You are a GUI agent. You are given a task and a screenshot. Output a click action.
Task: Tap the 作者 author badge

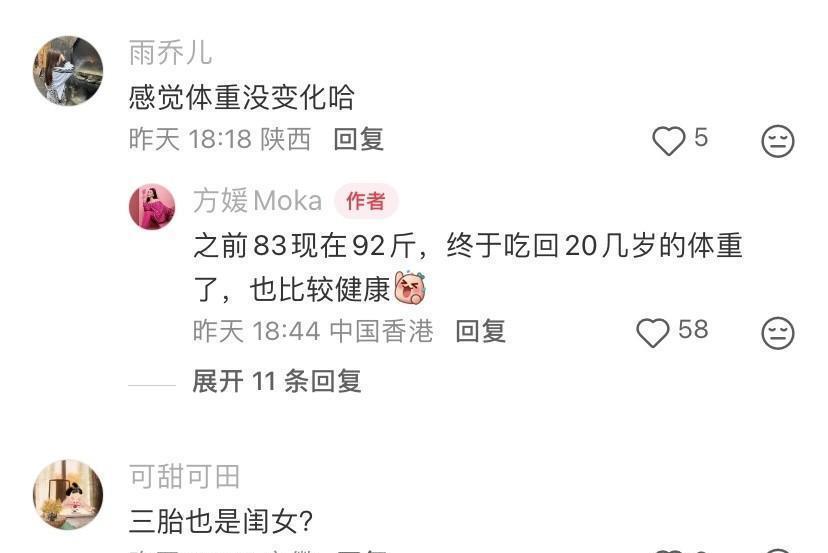coord(365,201)
